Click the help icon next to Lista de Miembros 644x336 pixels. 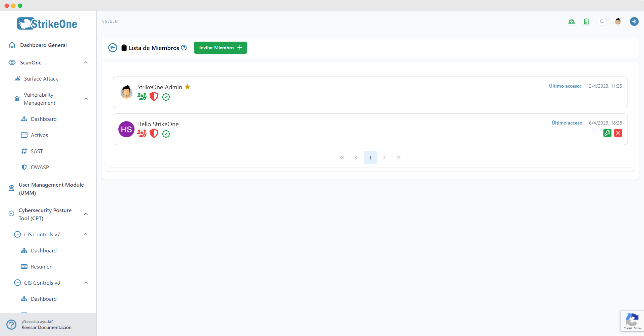tap(184, 48)
